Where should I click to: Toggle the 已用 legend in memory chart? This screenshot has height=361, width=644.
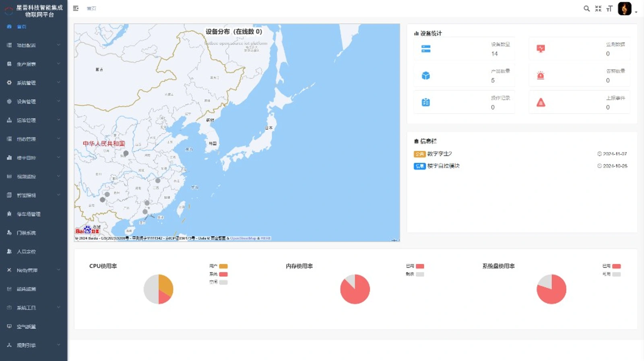415,266
